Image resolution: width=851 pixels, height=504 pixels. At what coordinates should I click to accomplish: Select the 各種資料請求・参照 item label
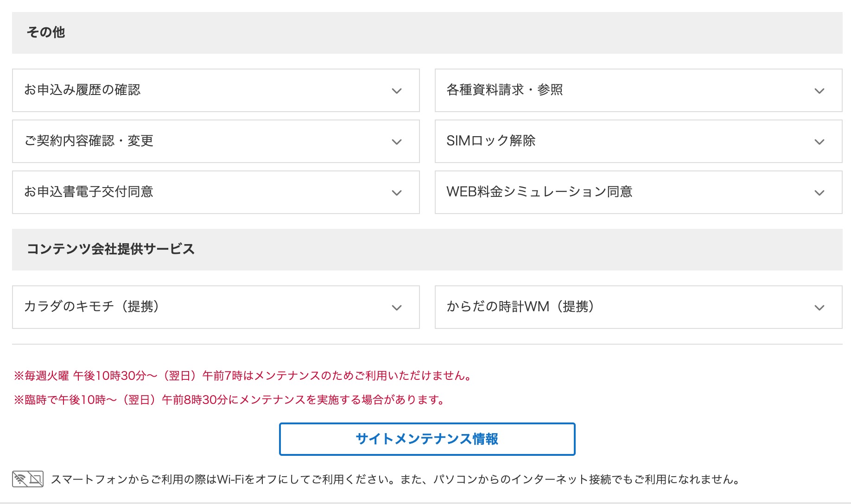504,90
